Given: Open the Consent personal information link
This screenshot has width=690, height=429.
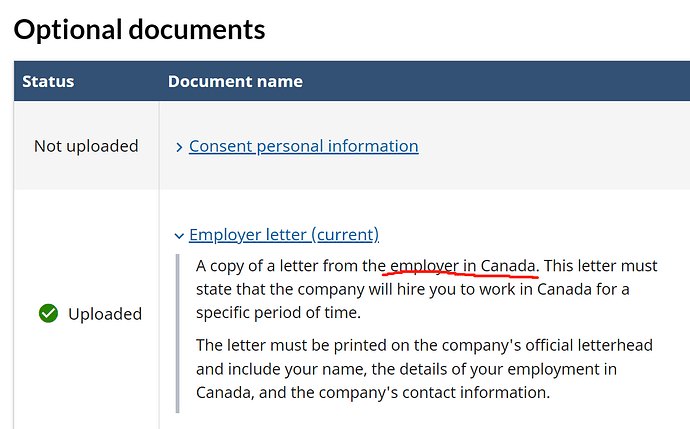Looking at the screenshot, I should (304, 146).
